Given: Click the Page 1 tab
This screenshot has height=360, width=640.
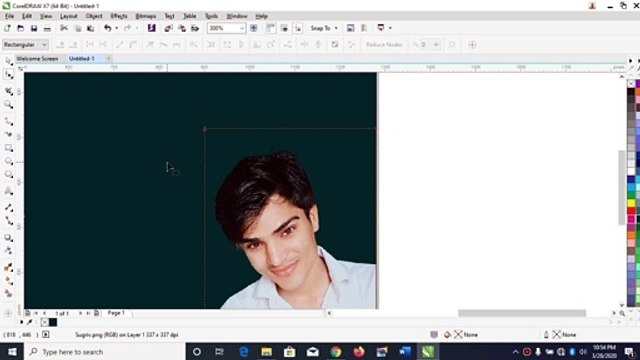Looking at the screenshot, I should [x=116, y=313].
